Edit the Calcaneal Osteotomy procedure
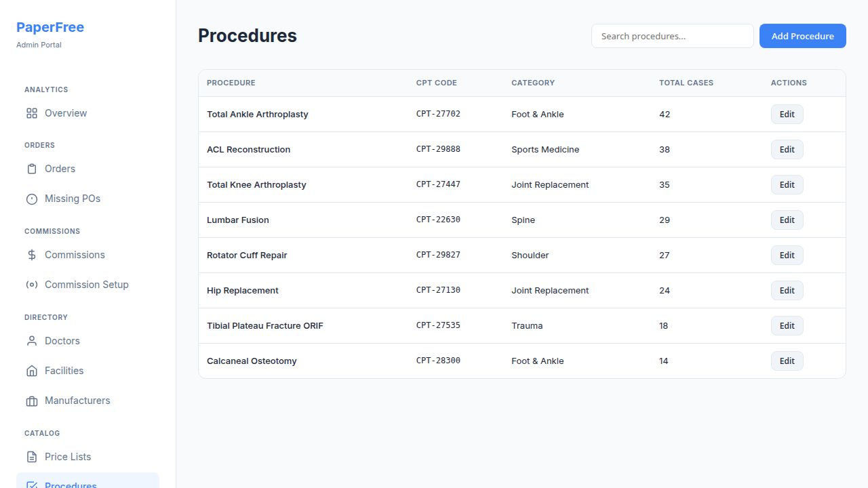This screenshot has height=488, width=868. 787,361
